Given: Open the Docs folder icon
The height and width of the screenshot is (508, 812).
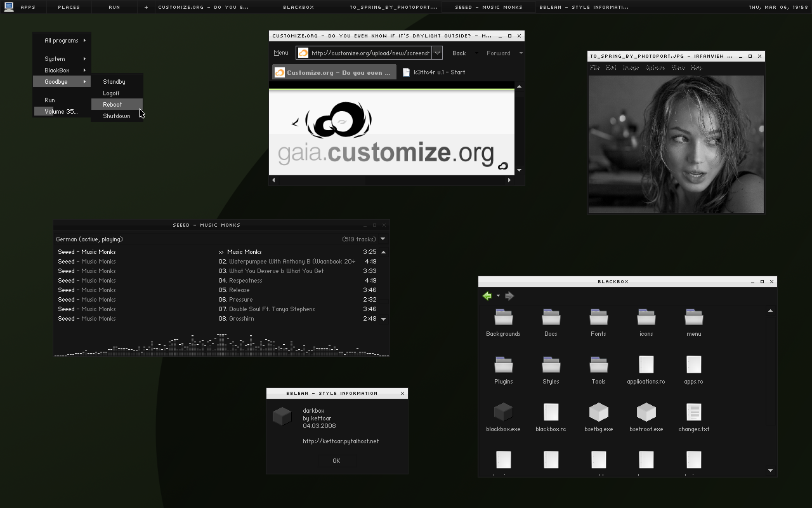Looking at the screenshot, I should [x=551, y=317].
